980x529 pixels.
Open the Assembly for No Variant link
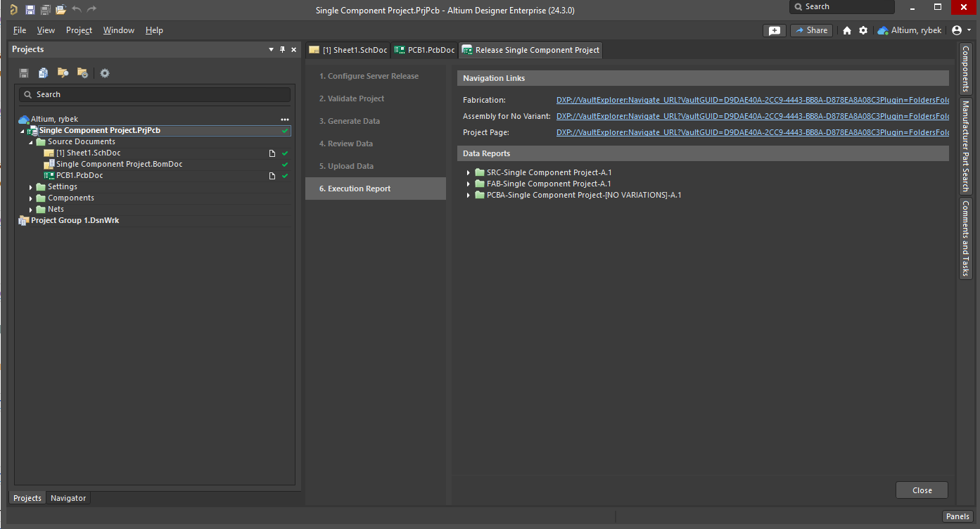point(752,116)
